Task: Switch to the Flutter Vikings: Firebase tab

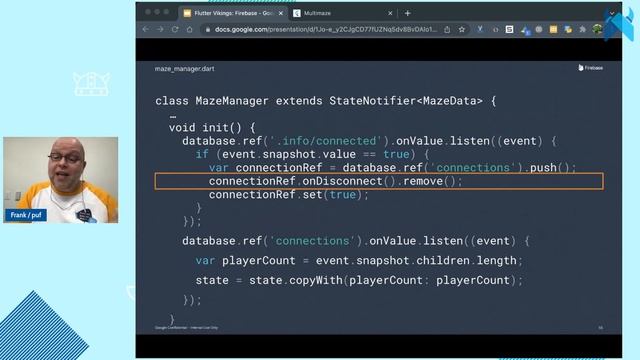Action: point(233,13)
